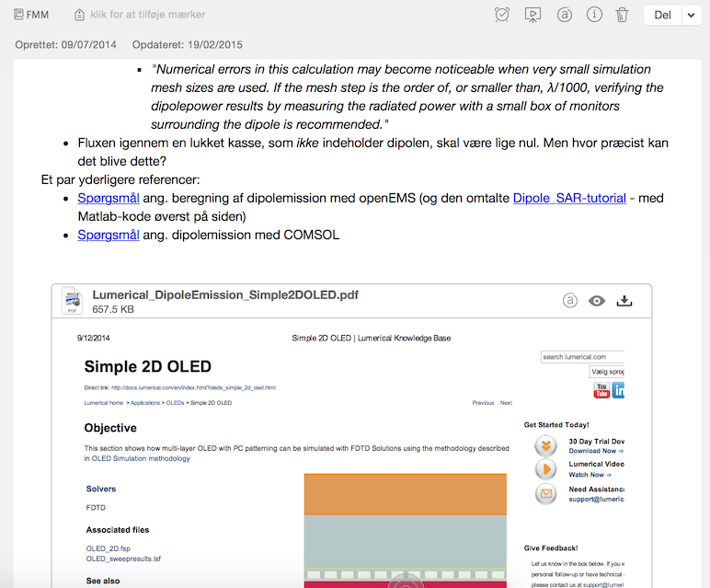The width and height of the screenshot is (710, 588).
Task: Open the Direct link URL
Action: click(193, 387)
